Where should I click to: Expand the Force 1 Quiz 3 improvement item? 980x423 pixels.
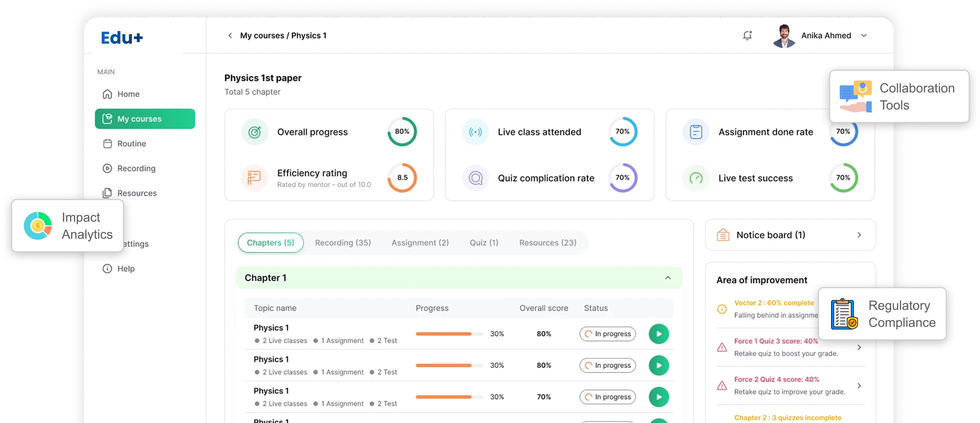pyautogui.click(x=859, y=347)
